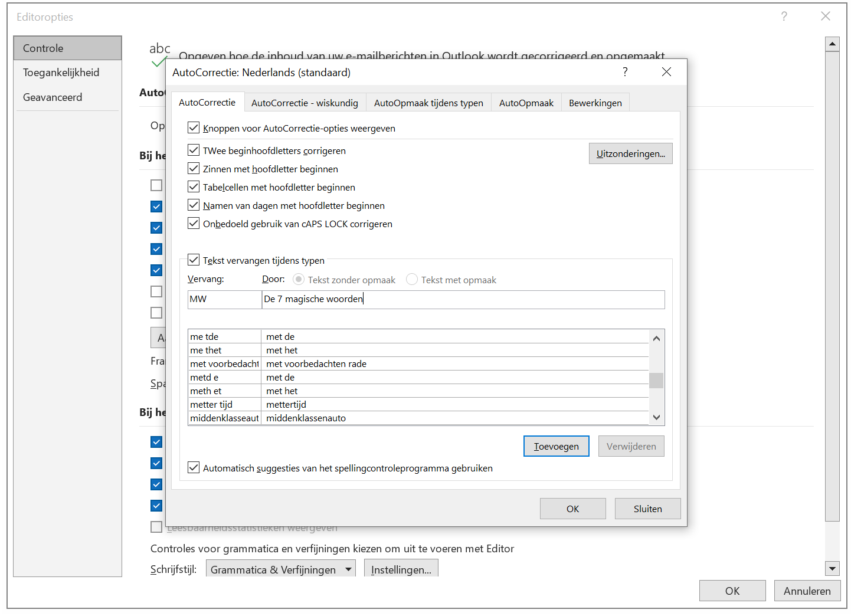Click the Door field with De 7 magische woorden

(463, 299)
